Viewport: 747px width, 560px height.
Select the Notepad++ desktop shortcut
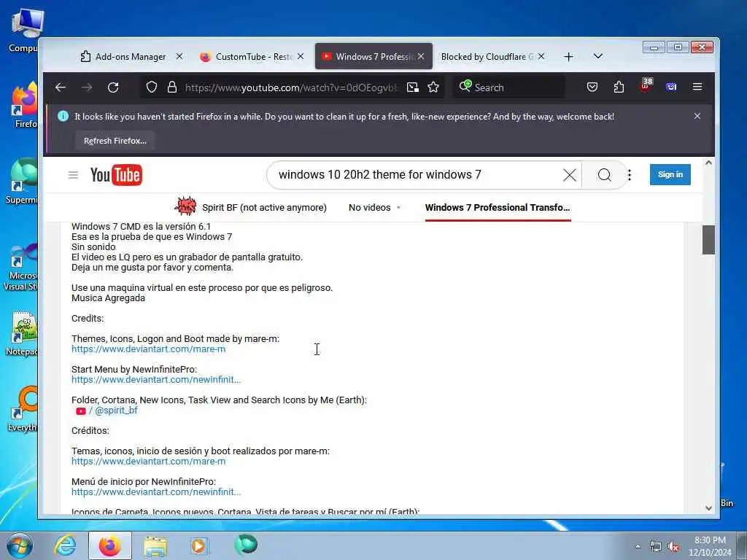21,333
